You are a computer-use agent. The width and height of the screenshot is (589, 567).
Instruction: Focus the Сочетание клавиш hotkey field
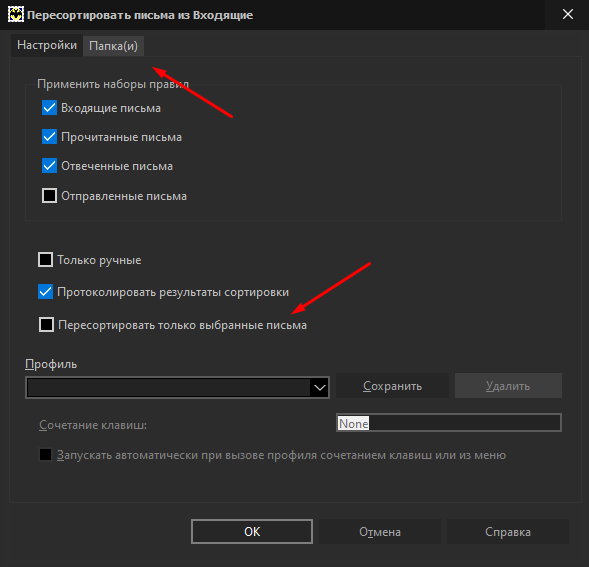(x=449, y=423)
